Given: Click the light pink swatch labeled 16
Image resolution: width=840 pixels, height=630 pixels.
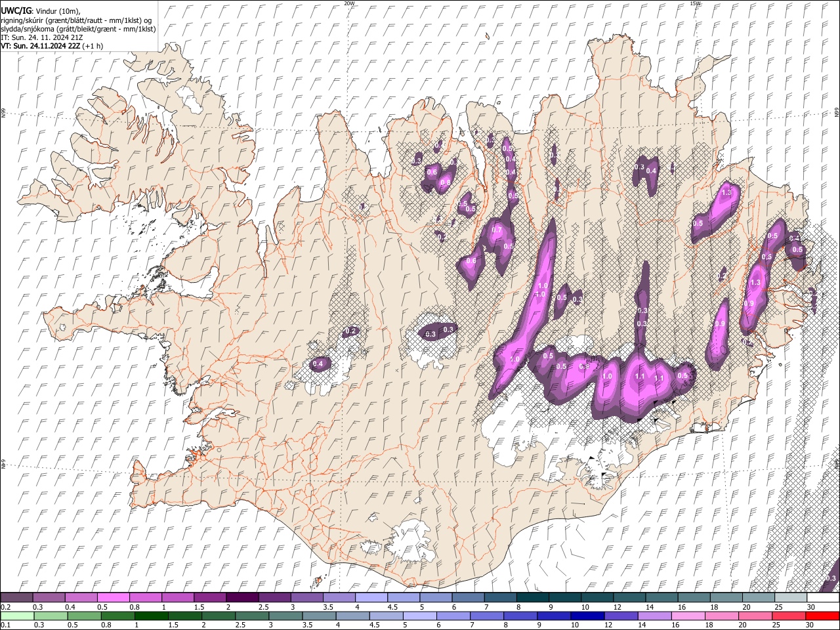Looking at the screenshot, I should coord(688,616).
